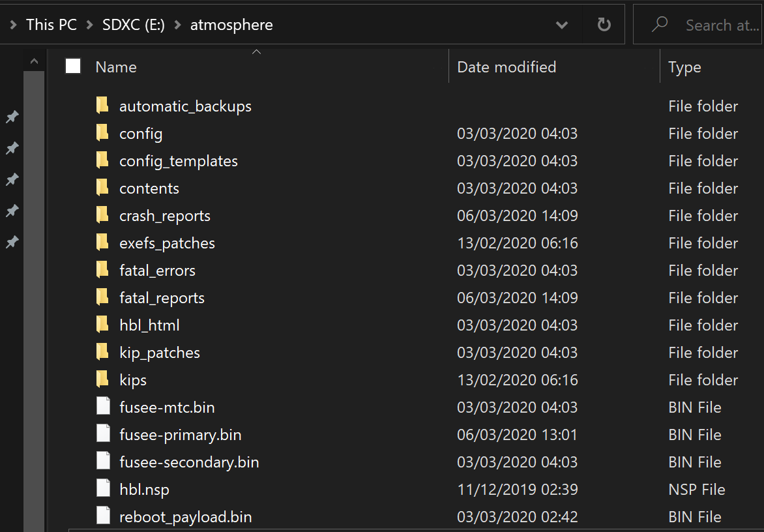Sort files by Type column
This screenshot has width=764, height=532.
coord(684,66)
